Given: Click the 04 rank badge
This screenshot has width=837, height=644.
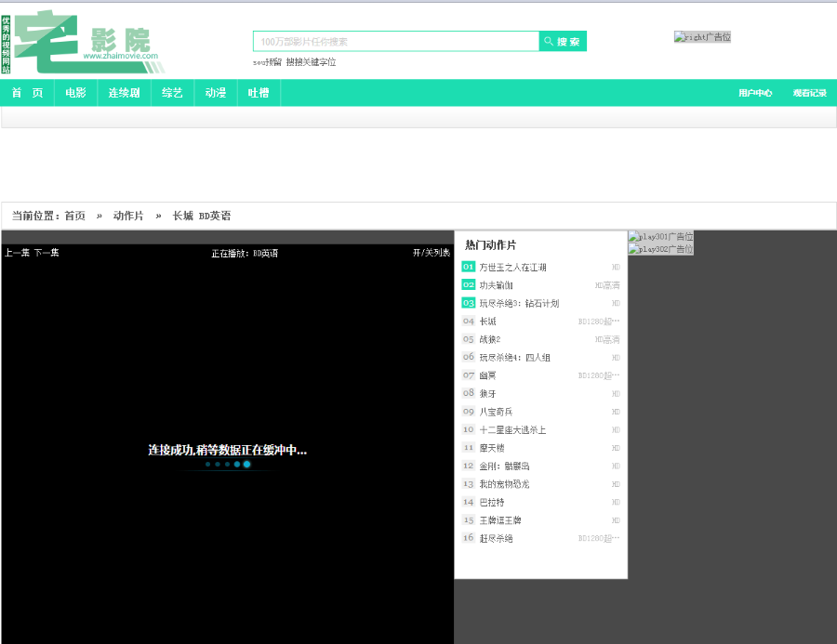Looking at the screenshot, I should 468,322.
